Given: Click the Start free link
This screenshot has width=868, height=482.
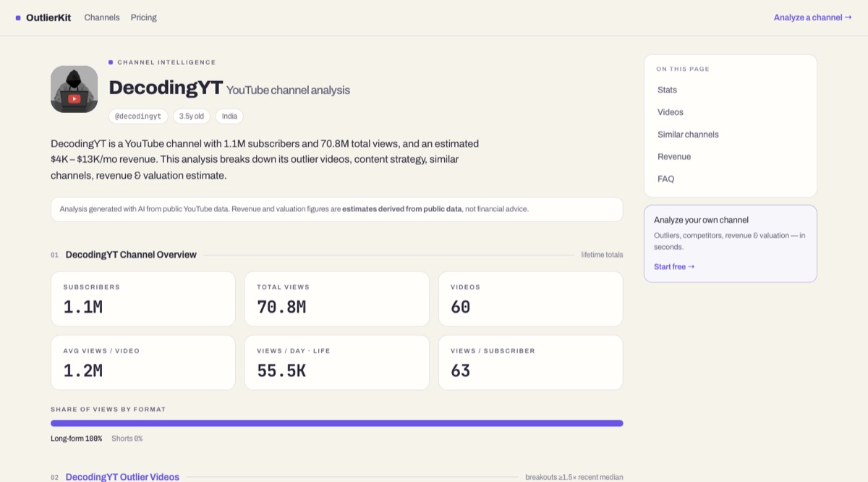Looking at the screenshot, I should (674, 266).
